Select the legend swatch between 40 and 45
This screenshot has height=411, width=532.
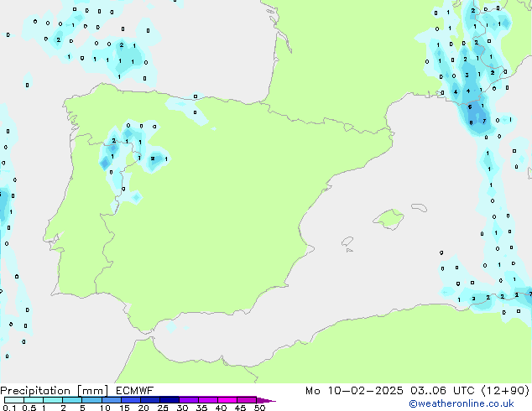[229, 400]
